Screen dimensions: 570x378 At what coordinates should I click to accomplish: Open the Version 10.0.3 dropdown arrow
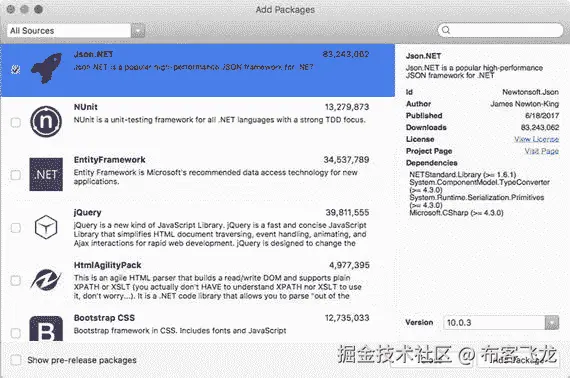[552, 323]
